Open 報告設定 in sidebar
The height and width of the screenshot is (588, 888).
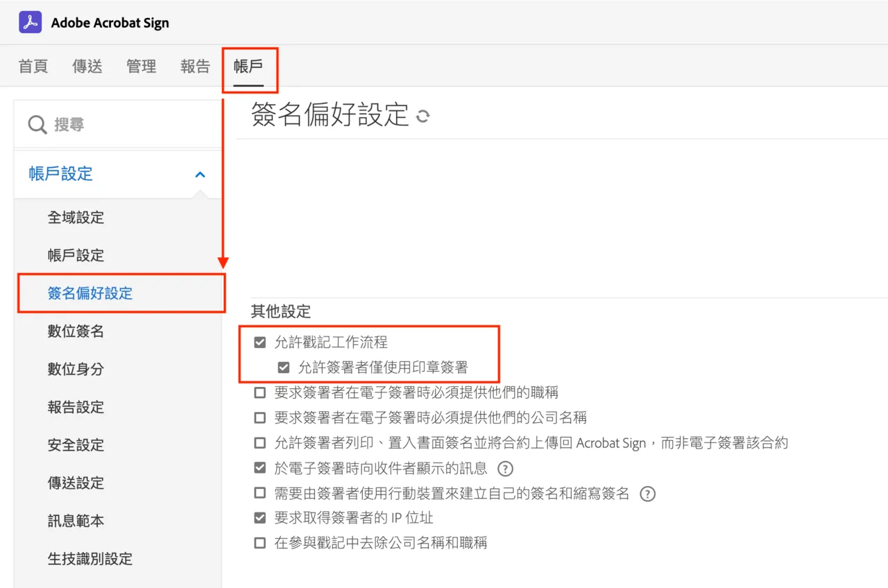pyautogui.click(x=76, y=407)
